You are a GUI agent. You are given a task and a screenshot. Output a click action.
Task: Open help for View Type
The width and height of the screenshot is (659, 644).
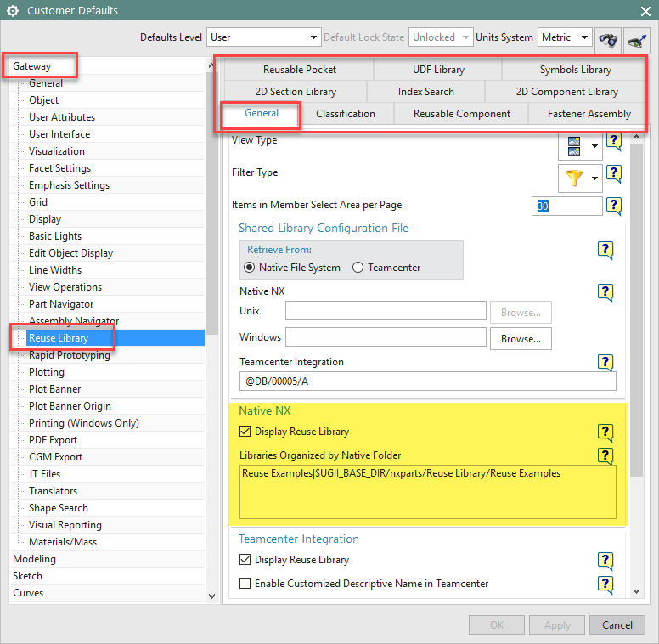(x=614, y=141)
